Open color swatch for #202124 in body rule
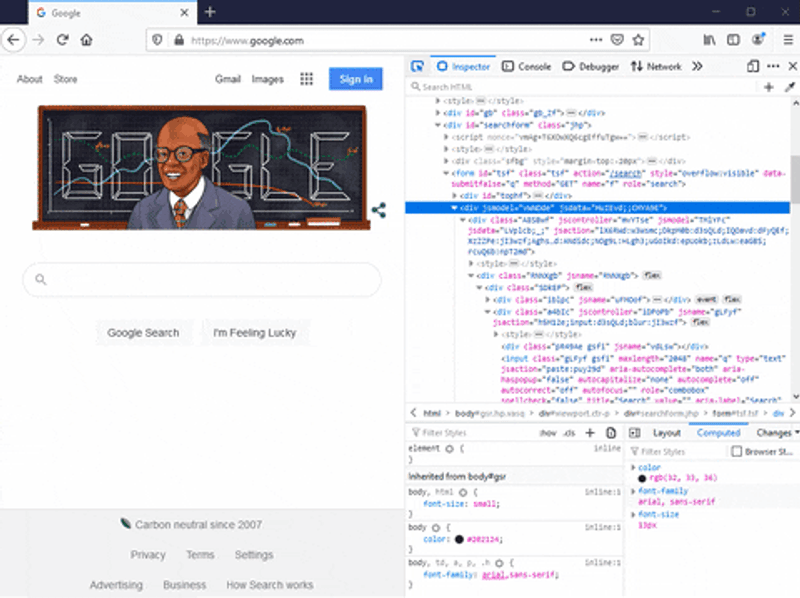Viewport: 800px width, 598px height. pyautogui.click(x=459, y=539)
